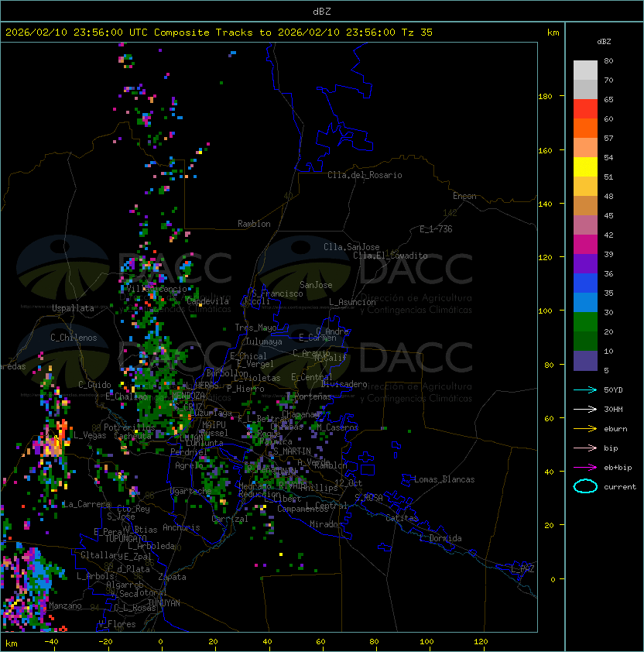This screenshot has width=644, height=652.
Task: Click the Tulumaya map label
Action: tap(264, 341)
